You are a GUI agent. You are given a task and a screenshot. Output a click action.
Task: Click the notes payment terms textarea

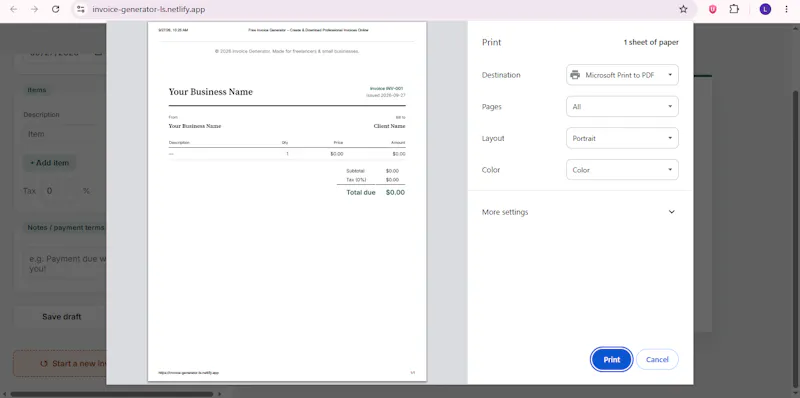pyautogui.click(x=64, y=264)
